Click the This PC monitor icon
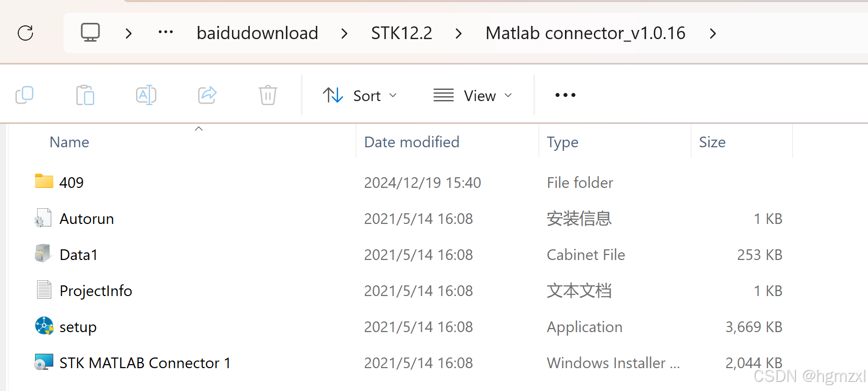Image resolution: width=868 pixels, height=391 pixels. (90, 32)
